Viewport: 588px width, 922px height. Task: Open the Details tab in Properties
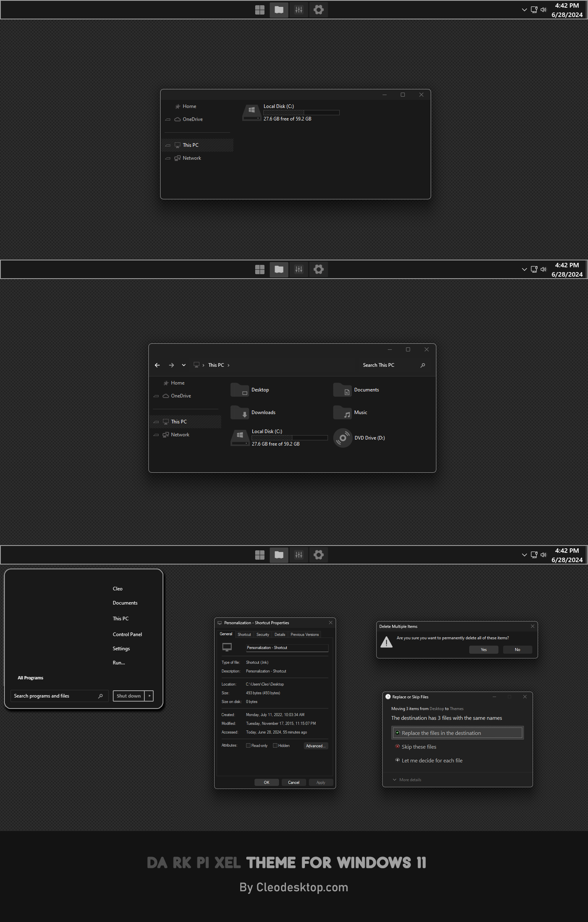click(280, 634)
